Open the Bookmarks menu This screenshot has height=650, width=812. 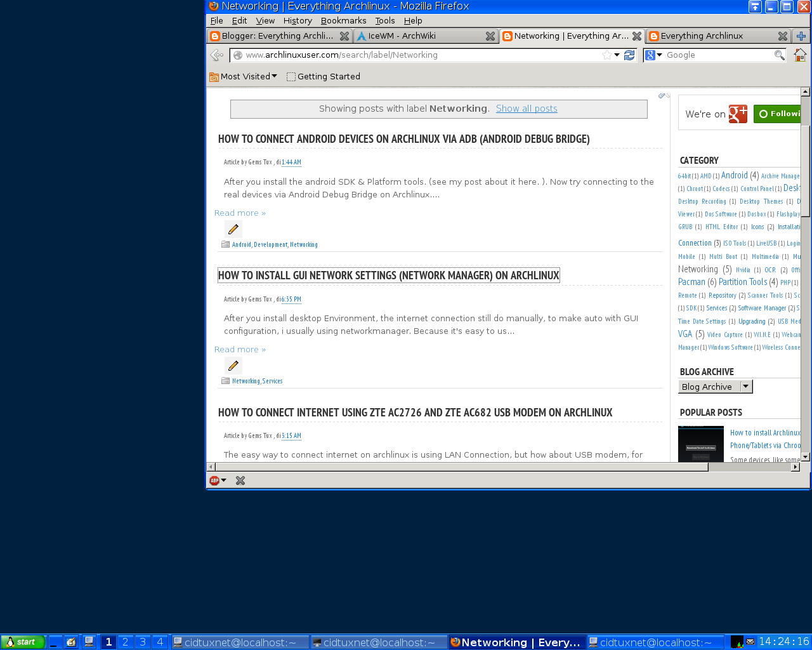[343, 20]
